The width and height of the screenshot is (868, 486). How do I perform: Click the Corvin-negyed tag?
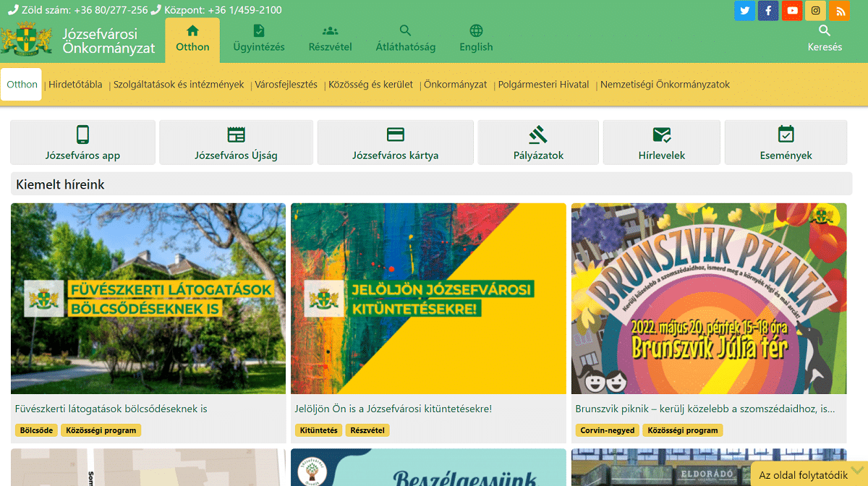[x=608, y=430]
